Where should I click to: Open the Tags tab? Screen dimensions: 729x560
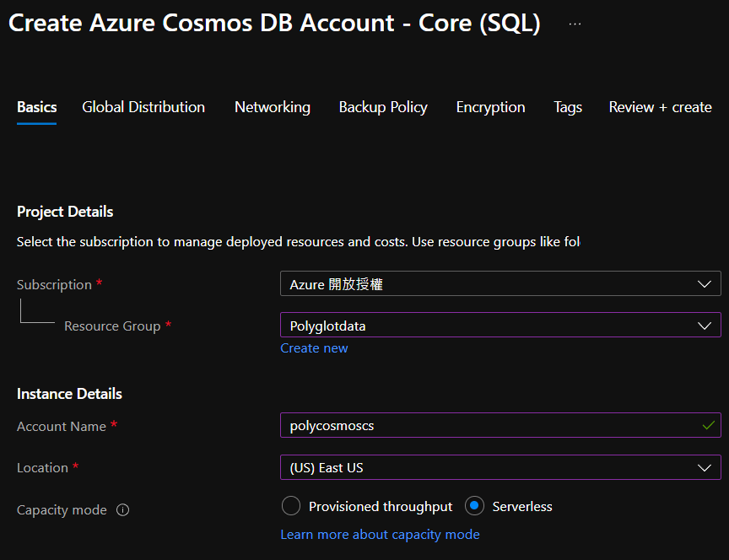point(568,107)
